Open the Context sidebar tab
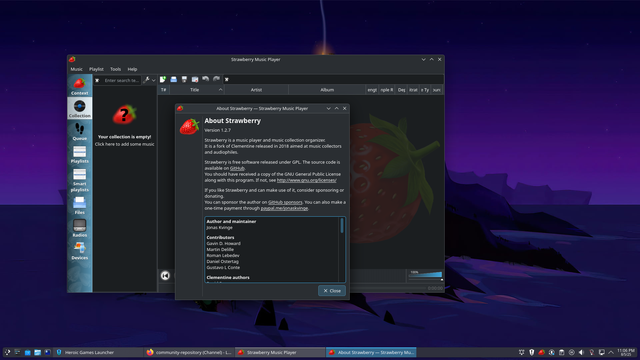 (80, 86)
